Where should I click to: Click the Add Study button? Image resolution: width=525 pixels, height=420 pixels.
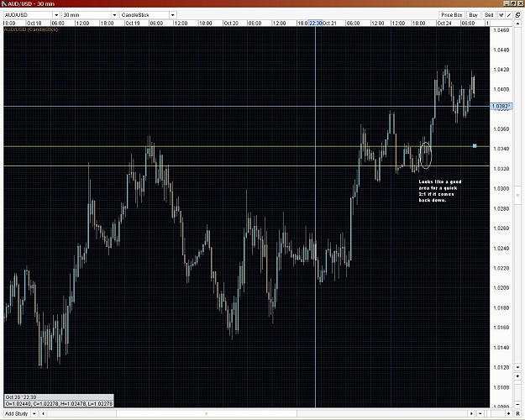tap(17, 413)
